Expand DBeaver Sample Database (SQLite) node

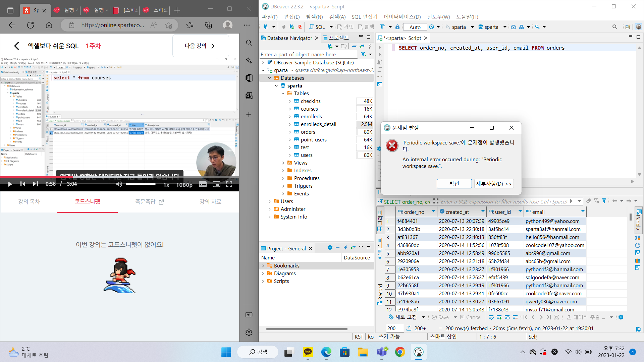point(263,63)
